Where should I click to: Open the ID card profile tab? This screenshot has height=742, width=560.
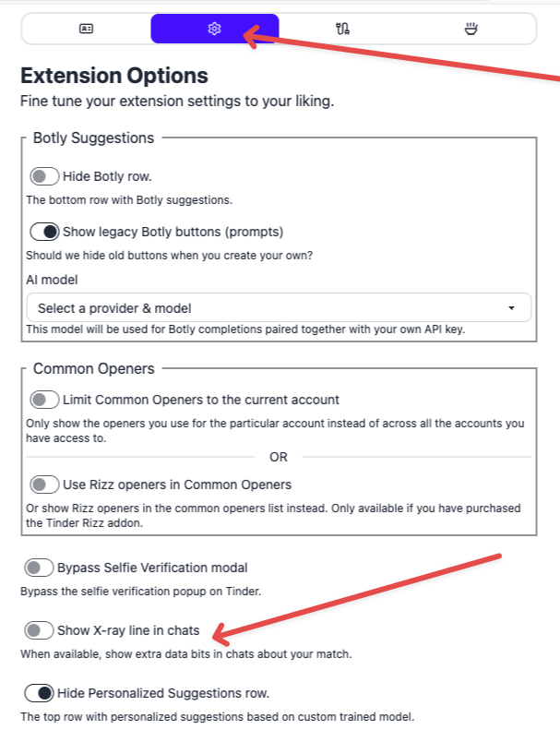point(86,29)
